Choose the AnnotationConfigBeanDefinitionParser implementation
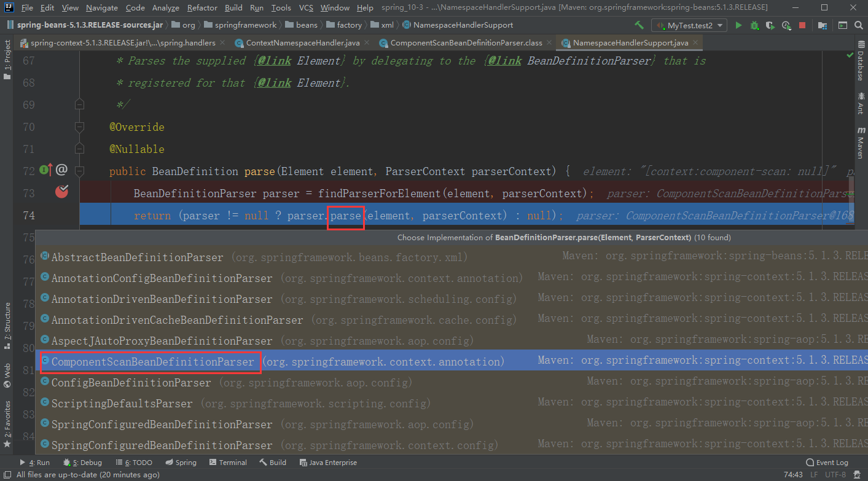This screenshot has height=481, width=868. click(x=452, y=278)
